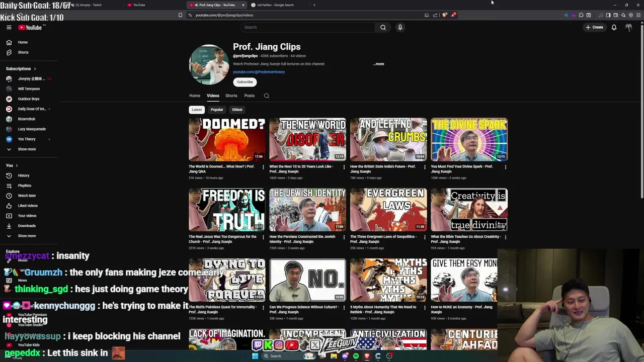Image resolution: width=644 pixels, height=362 pixels.
Task: Select the channel Videos tab
Action: (213, 96)
